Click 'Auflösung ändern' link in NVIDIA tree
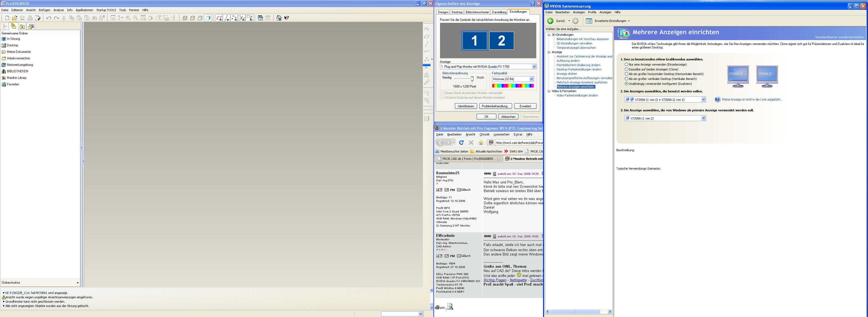The image size is (868, 317). click(x=568, y=61)
